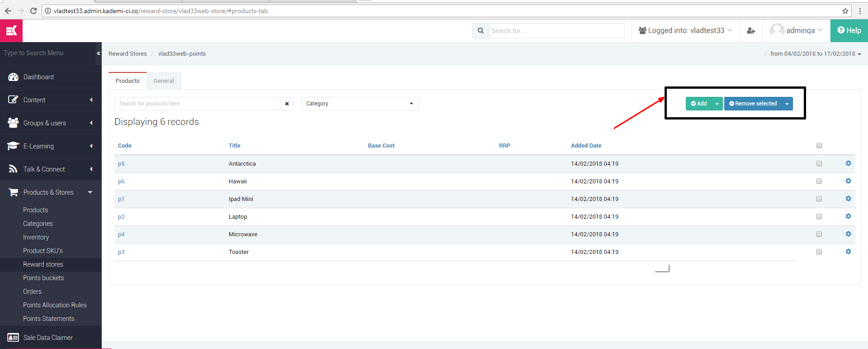
Task: Click the Remove selected button
Action: coord(753,104)
